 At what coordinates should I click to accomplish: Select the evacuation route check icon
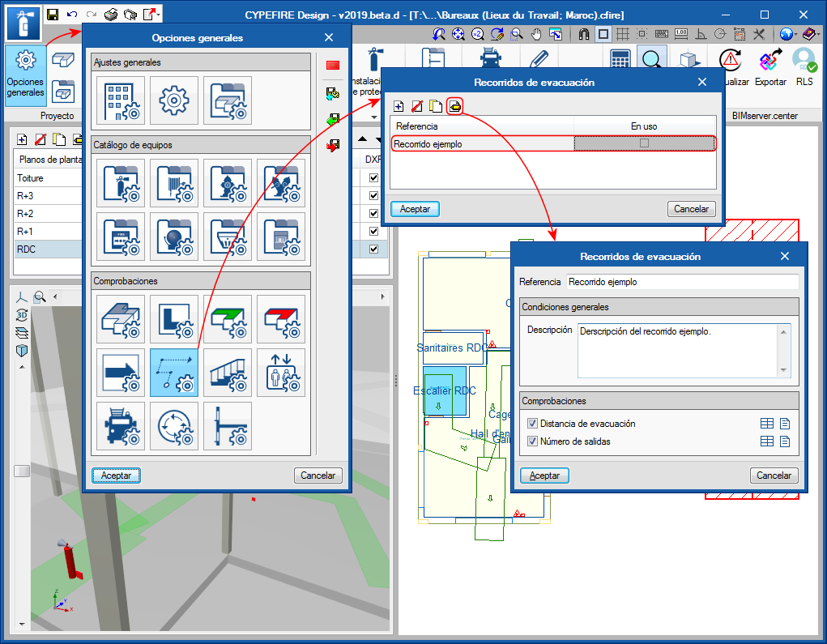[174, 373]
